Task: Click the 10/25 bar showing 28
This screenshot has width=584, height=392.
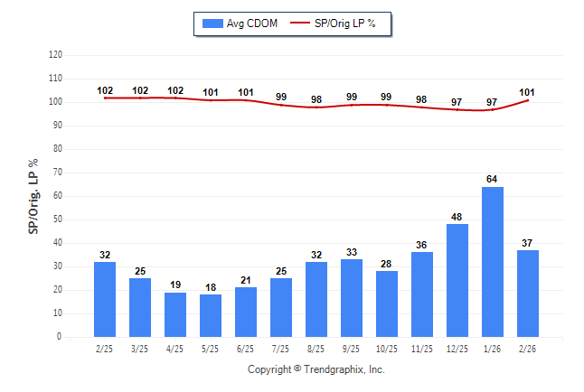Action: tap(387, 303)
